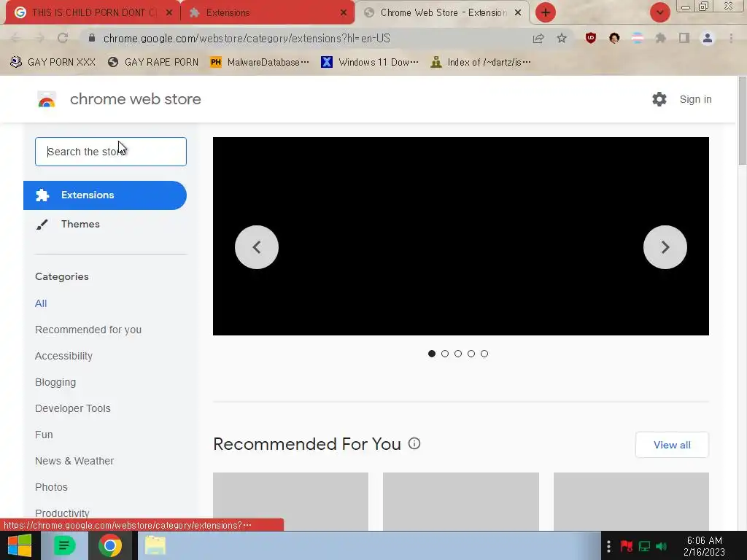The width and height of the screenshot is (747, 560).
Task: Click the page vertical scrollbar thumb
Action: tap(742, 122)
